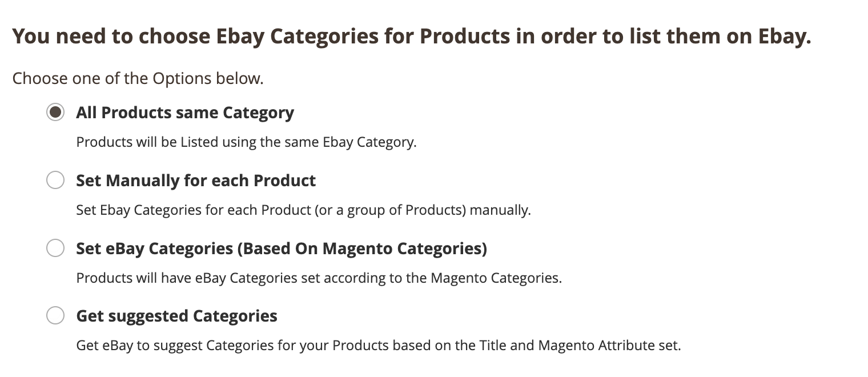This screenshot has width=868, height=377.
Task: Click the Magento Categories description text
Action: coord(319,278)
